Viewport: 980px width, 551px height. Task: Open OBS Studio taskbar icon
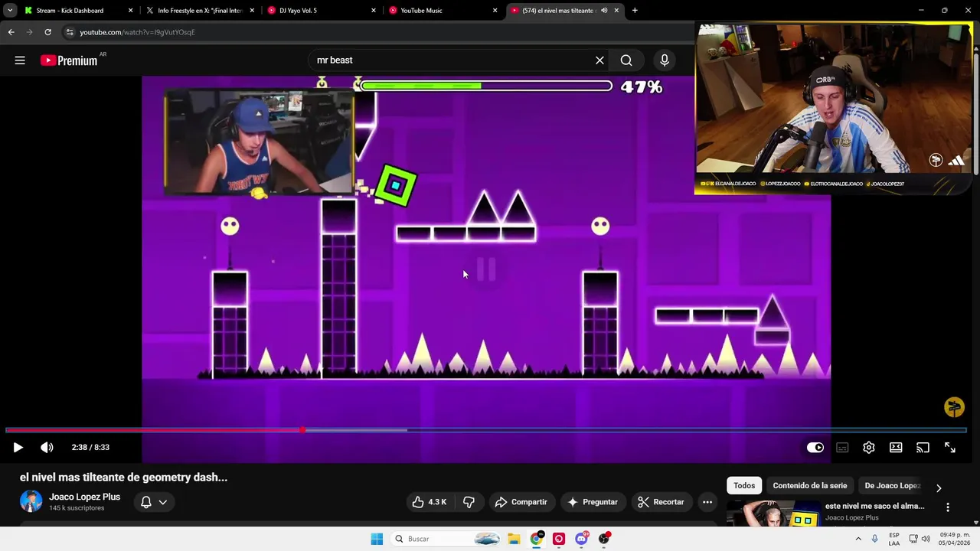tap(604, 539)
